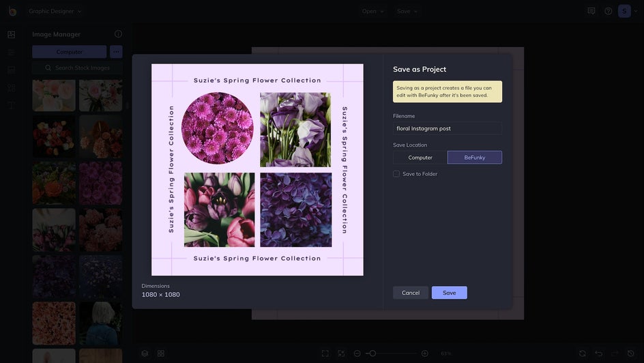The image size is (644, 363).
Task: Click the undo arrow icon
Action: click(x=599, y=353)
